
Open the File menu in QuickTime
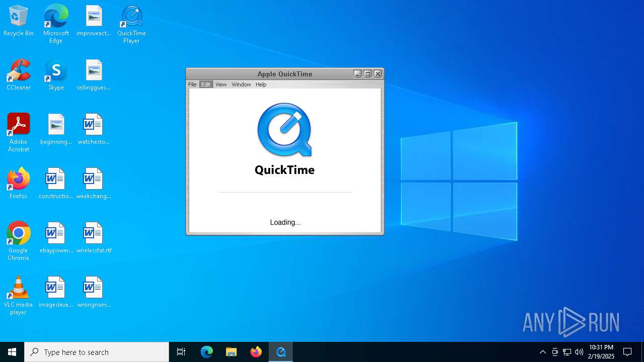192,84
